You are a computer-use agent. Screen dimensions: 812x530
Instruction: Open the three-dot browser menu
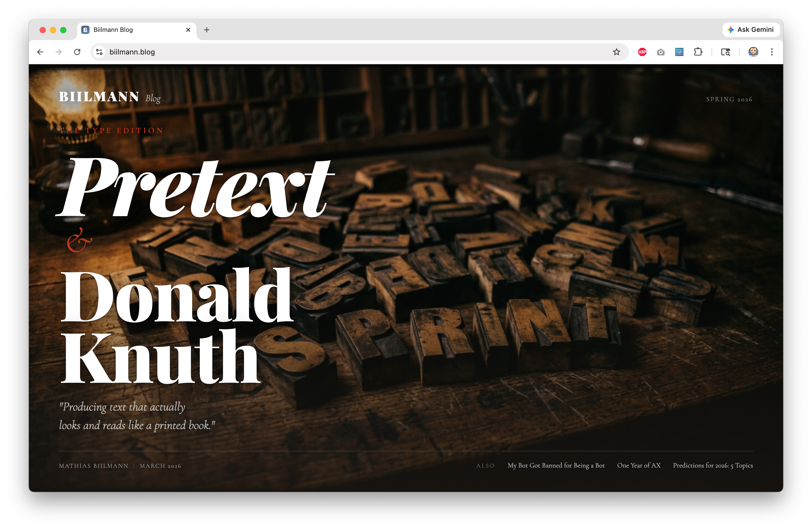pos(772,52)
